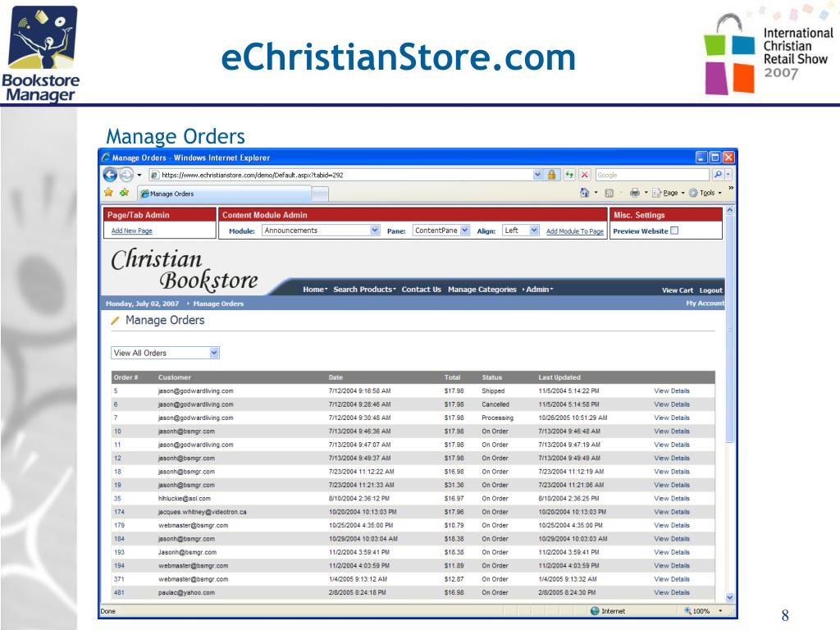840x630 pixels.
Task: Click the Customer column header
Action: (175, 377)
